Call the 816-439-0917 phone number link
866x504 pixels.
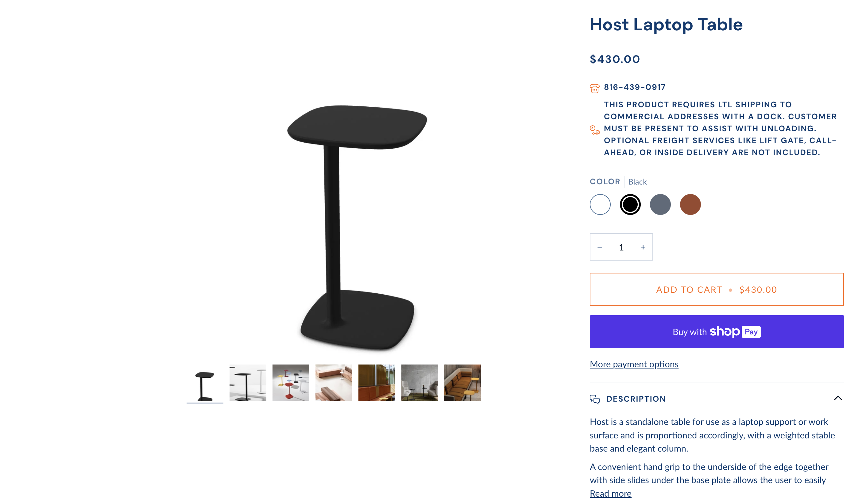pyautogui.click(x=634, y=87)
